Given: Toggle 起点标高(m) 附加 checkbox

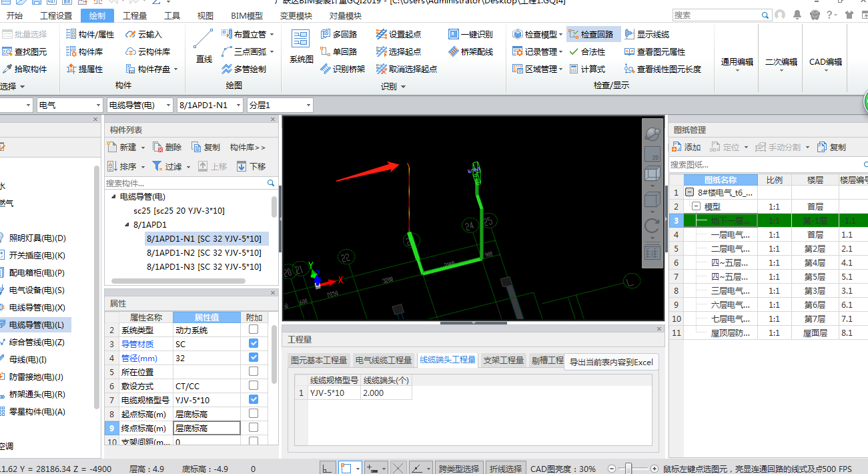Looking at the screenshot, I should point(254,414).
